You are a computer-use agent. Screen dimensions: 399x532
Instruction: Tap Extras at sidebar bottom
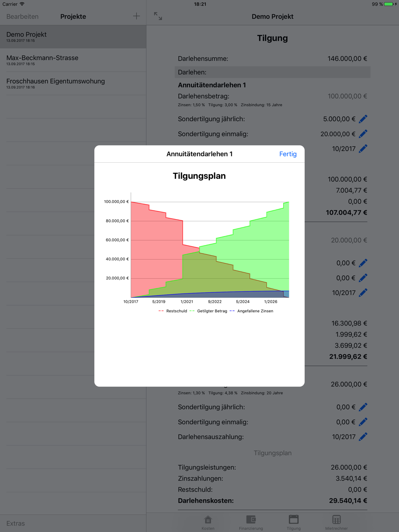[x=16, y=523]
